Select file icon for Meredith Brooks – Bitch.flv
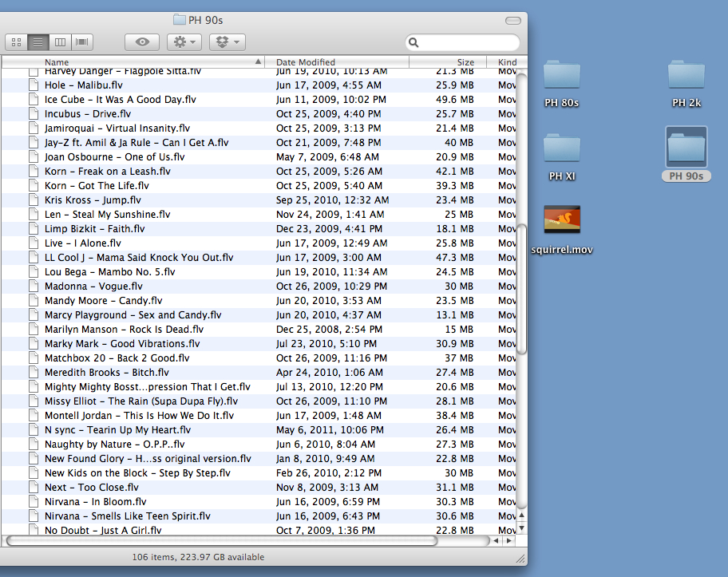 (34, 372)
